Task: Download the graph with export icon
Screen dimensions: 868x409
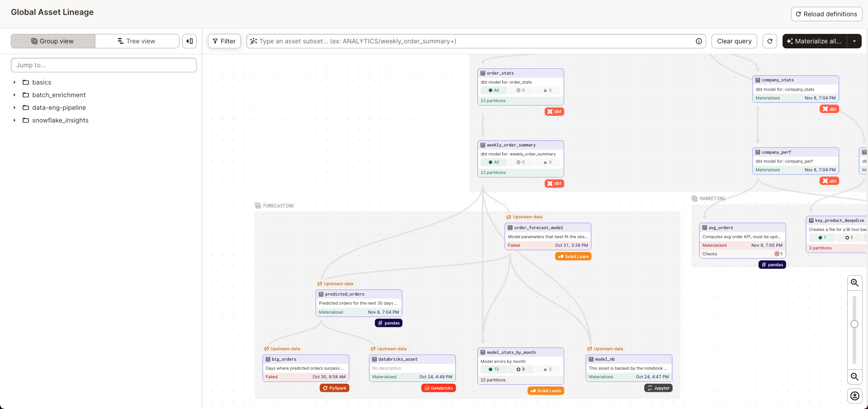Action: coord(854,396)
